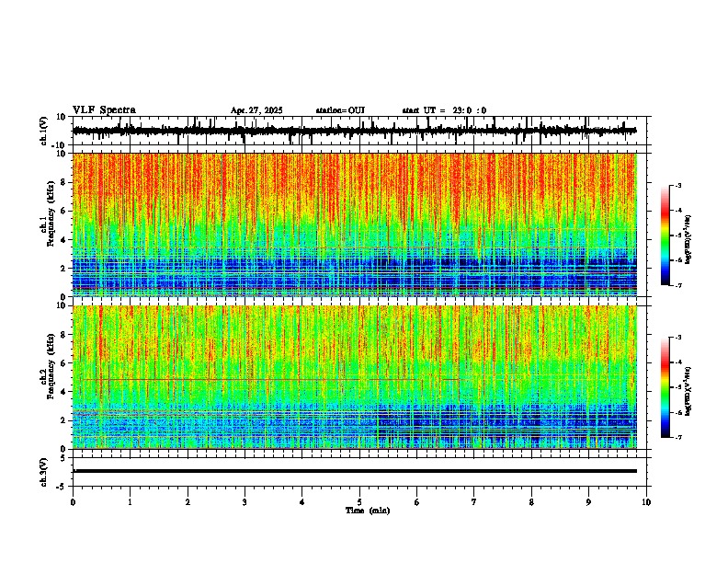This screenshot has height=563, width=728.
Task: Click the "6" kHz tick on ch.1 spectrogram
Action: 64,211
